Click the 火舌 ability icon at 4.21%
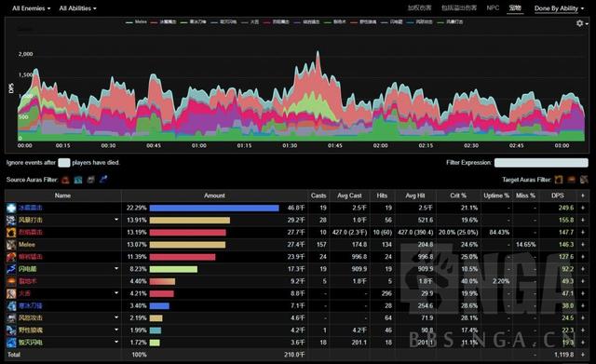Screen dimensions: 596x364 11,293
